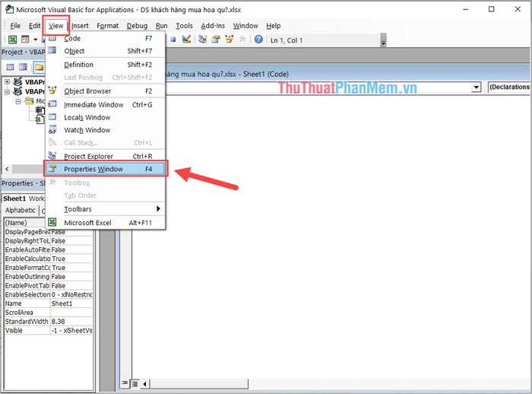This screenshot has height=394, width=532.
Task: Open Watch Window from View menu
Action: [105, 130]
